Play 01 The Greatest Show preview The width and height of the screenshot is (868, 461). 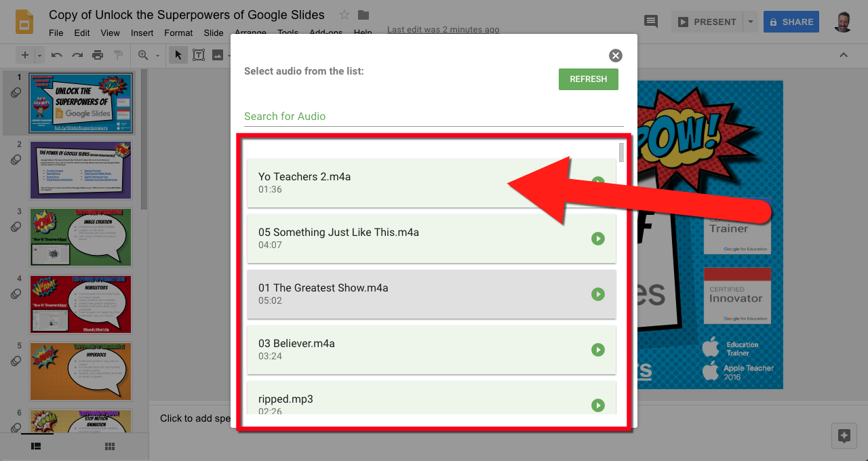[x=597, y=294]
